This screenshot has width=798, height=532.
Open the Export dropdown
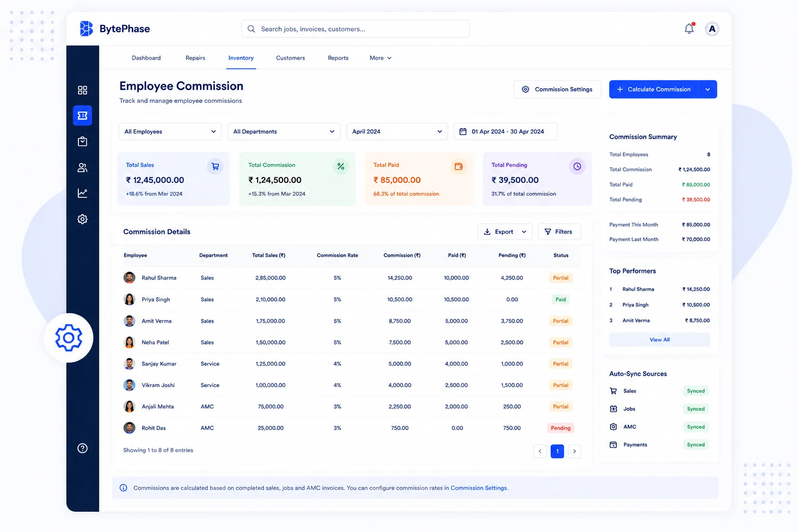coord(505,232)
